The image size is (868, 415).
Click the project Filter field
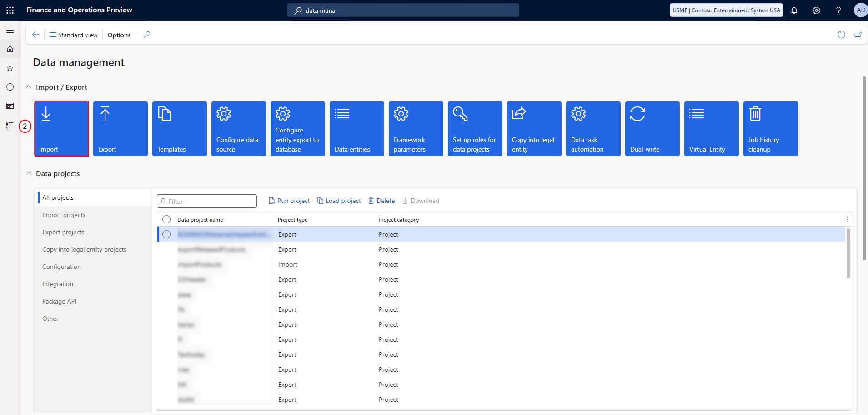(207, 201)
